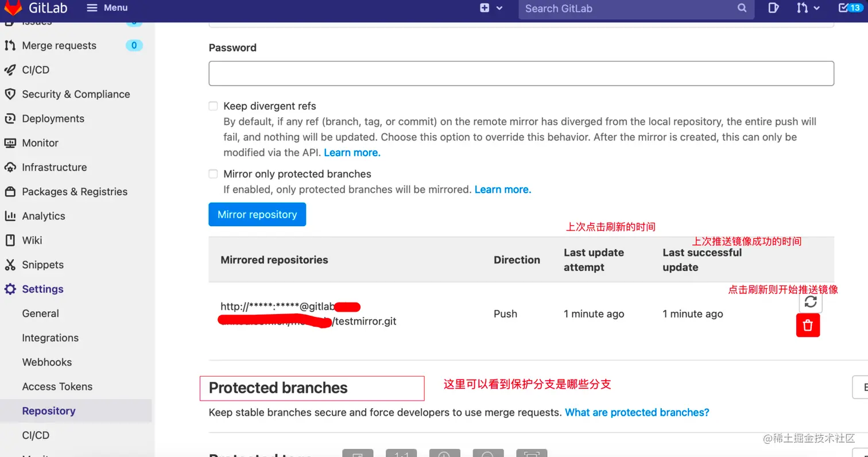Click the Merge requests sidebar icon

(10, 45)
